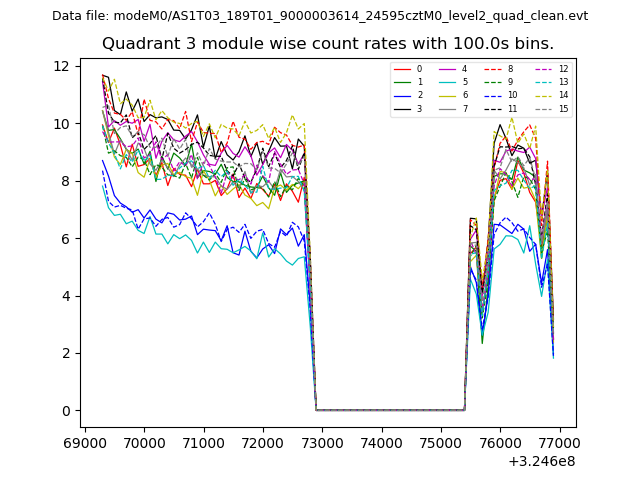This screenshot has height=480, width=640.
Task: Toggle legend entry 1 green solid line
Action: click(x=402, y=82)
